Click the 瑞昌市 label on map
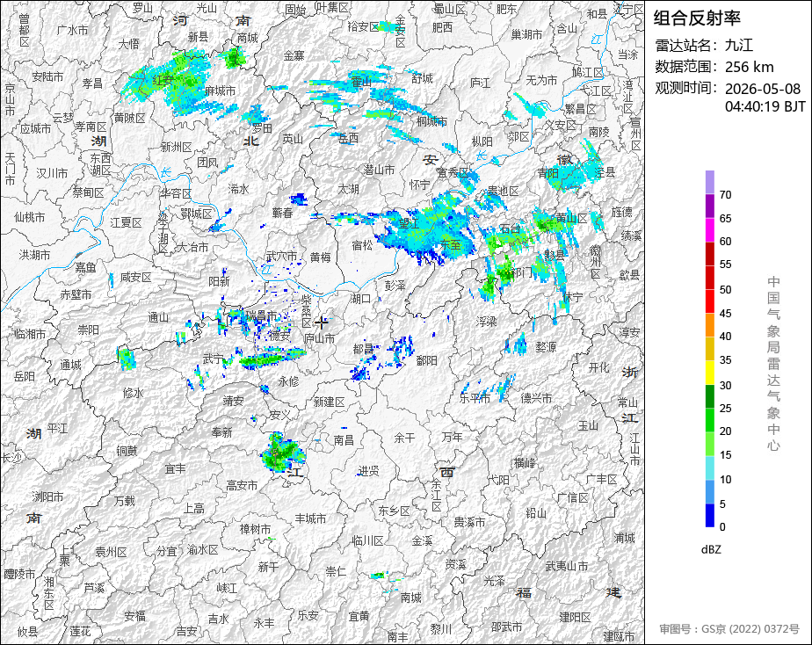Viewport: 812px width, 645px height. 261,315
